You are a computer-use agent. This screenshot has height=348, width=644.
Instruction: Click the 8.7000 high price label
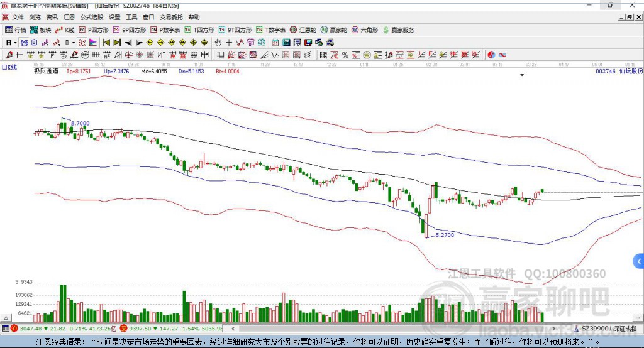point(80,123)
